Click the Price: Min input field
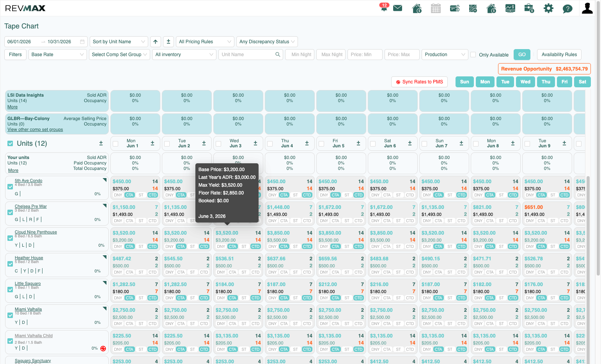The image size is (601, 364). [365, 55]
